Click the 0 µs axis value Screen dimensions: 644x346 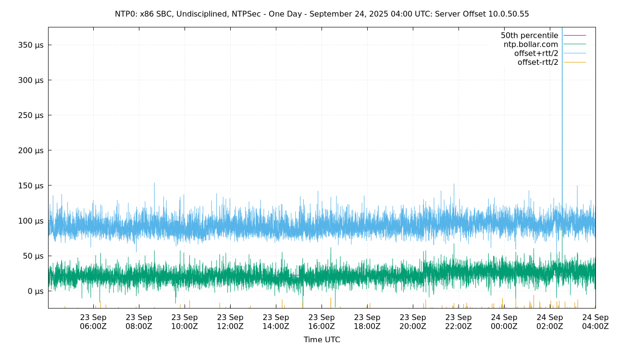(36, 291)
